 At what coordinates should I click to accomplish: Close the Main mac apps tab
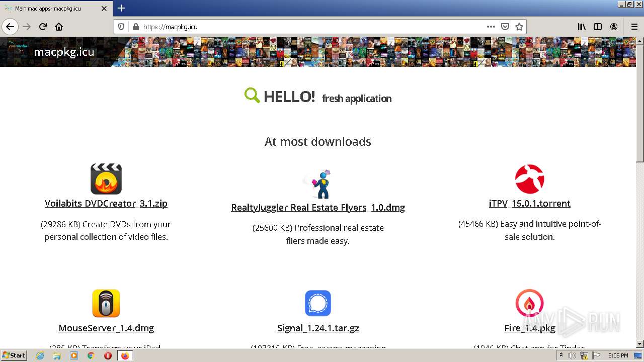[x=104, y=9]
